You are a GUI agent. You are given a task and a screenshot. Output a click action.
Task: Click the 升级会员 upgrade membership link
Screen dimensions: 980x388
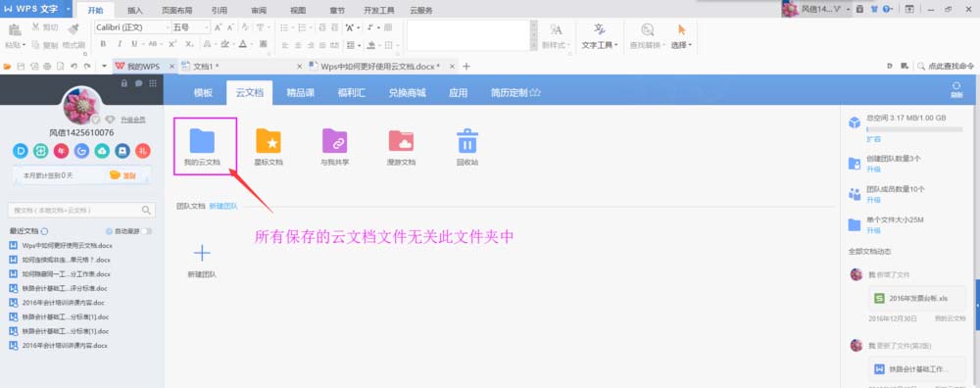tap(133, 120)
